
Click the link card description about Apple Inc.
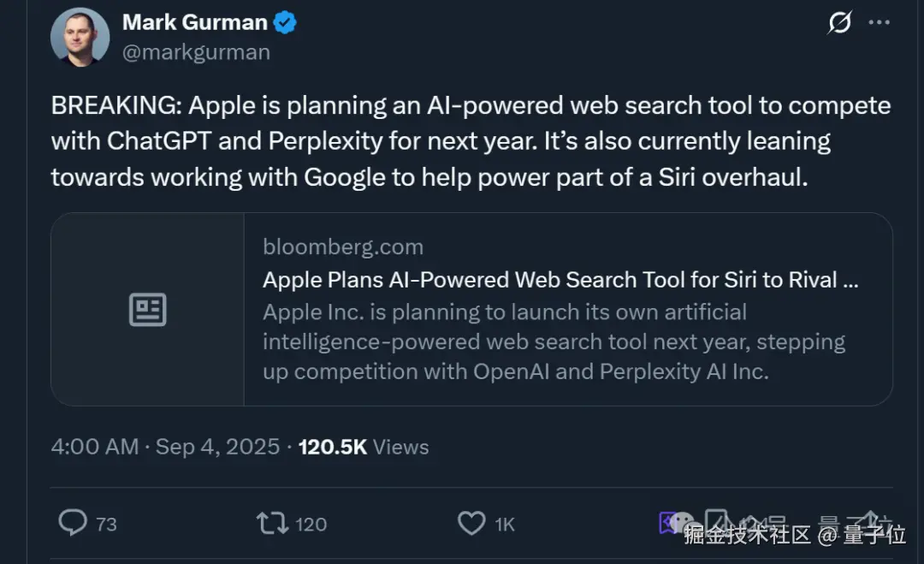click(554, 341)
